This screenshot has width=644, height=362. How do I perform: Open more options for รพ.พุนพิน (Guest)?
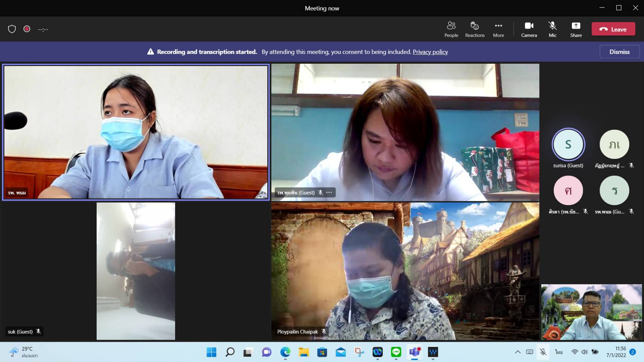pyautogui.click(x=329, y=192)
